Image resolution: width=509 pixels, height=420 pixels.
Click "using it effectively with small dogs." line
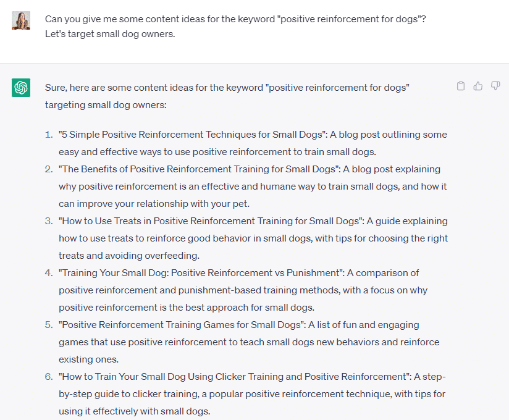tap(135, 411)
